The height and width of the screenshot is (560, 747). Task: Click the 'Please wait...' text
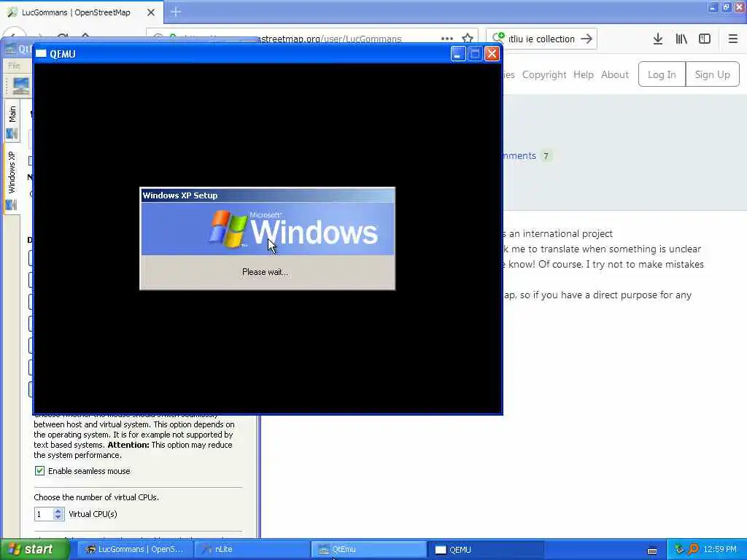click(x=265, y=272)
